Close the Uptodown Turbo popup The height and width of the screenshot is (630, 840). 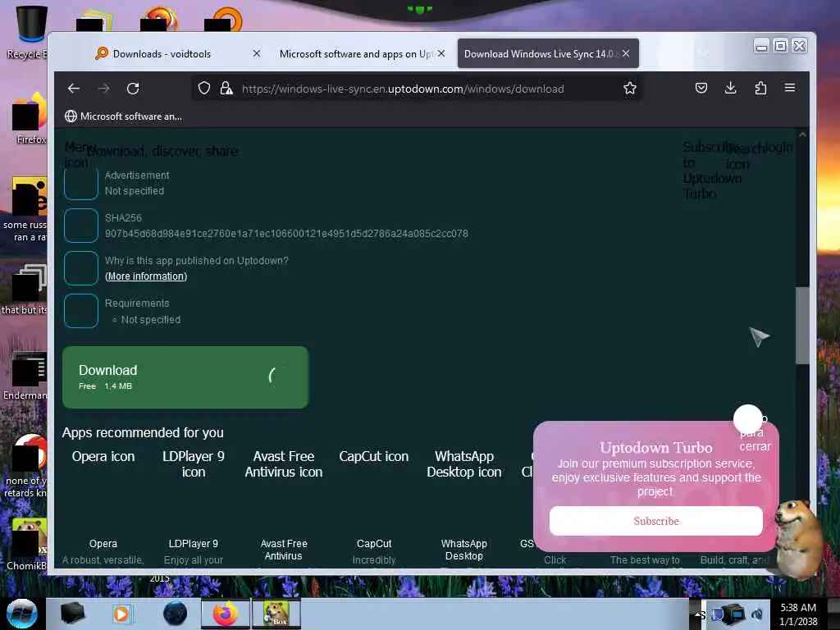pos(748,419)
